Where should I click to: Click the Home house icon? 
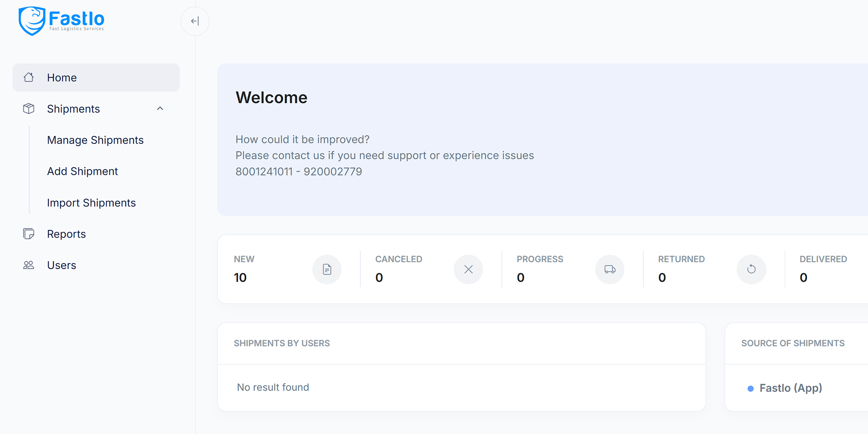29,77
